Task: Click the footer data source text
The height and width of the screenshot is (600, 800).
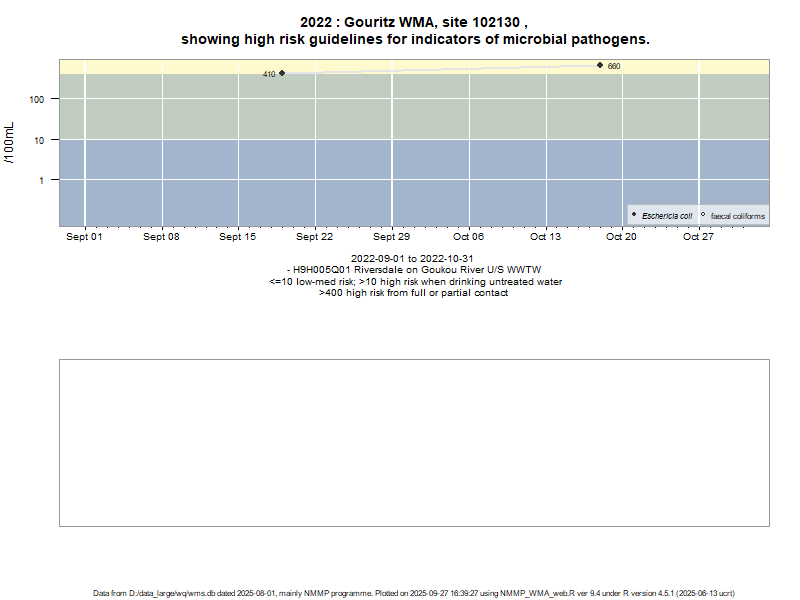Action: (414, 593)
